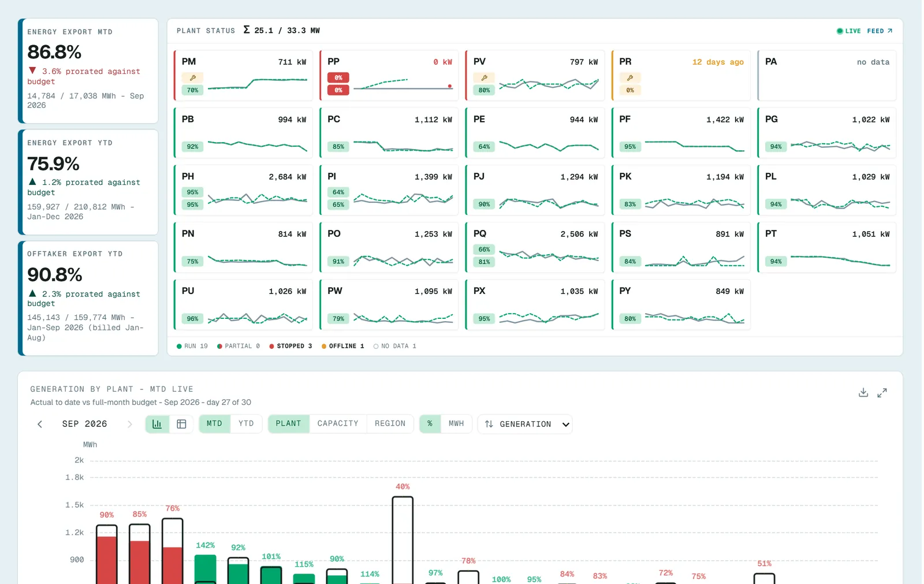Click the green up triangle in Export YTD
This screenshot has width=924, height=584.
[x=32, y=181]
